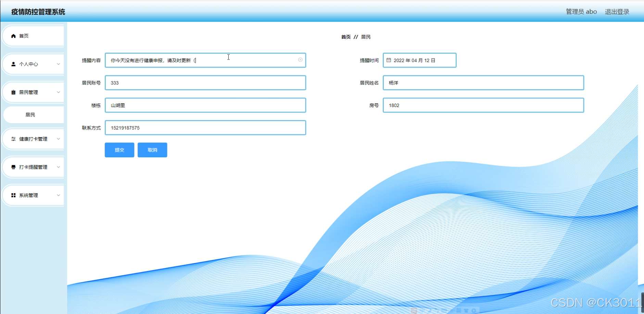This screenshot has height=314, width=644.
Task: Select the 居民管理 sidebar menu
Action: click(33, 92)
